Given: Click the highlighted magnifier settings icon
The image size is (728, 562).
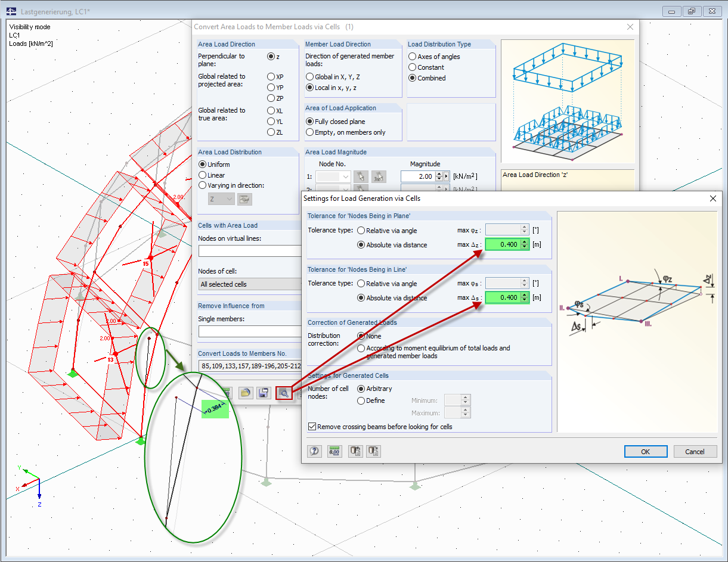Looking at the screenshot, I should [x=284, y=393].
